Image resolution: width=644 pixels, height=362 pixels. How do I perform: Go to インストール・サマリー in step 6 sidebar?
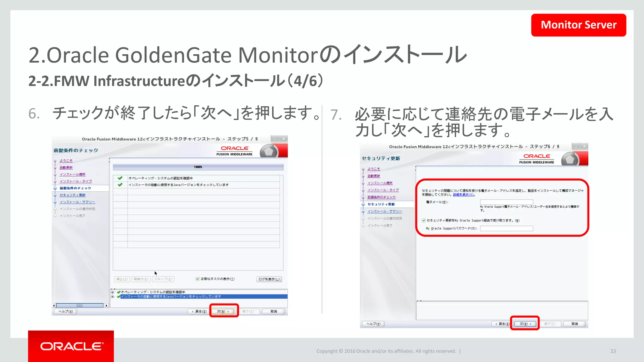pos(385,211)
